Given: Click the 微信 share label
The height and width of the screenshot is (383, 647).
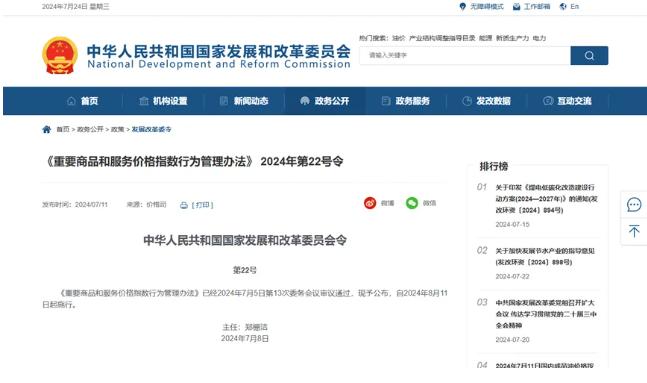Looking at the screenshot, I should (x=429, y=203).
